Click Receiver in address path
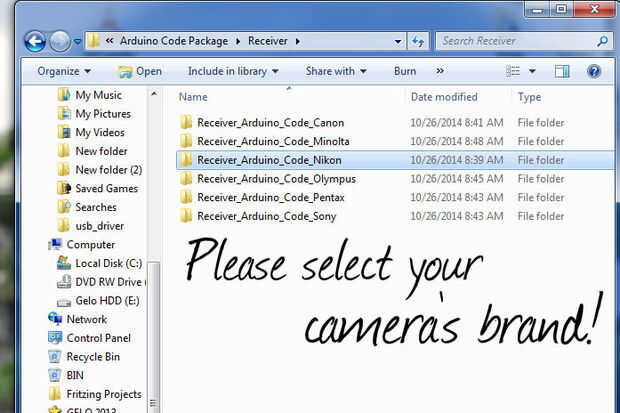 coord(268,41)
